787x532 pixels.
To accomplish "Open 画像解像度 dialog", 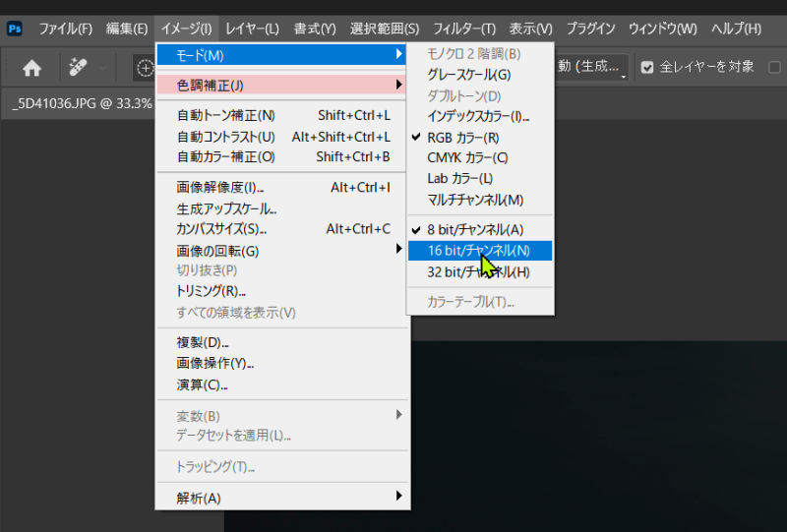I will coord(220,188).
